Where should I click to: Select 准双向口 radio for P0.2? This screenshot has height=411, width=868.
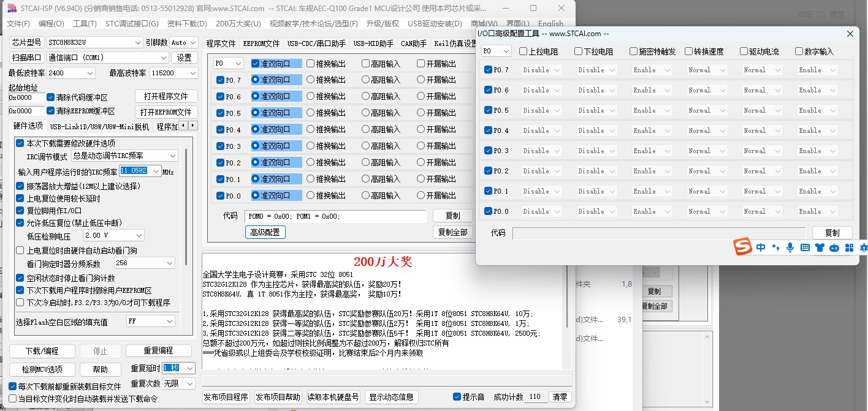[256, 162]
